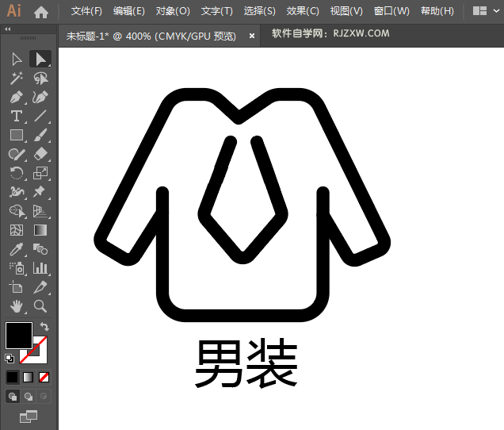Image resolution: width=504 pixels, height=430 pixels.
Task: Swap fill and stroke colors
Action: point(44,327)
